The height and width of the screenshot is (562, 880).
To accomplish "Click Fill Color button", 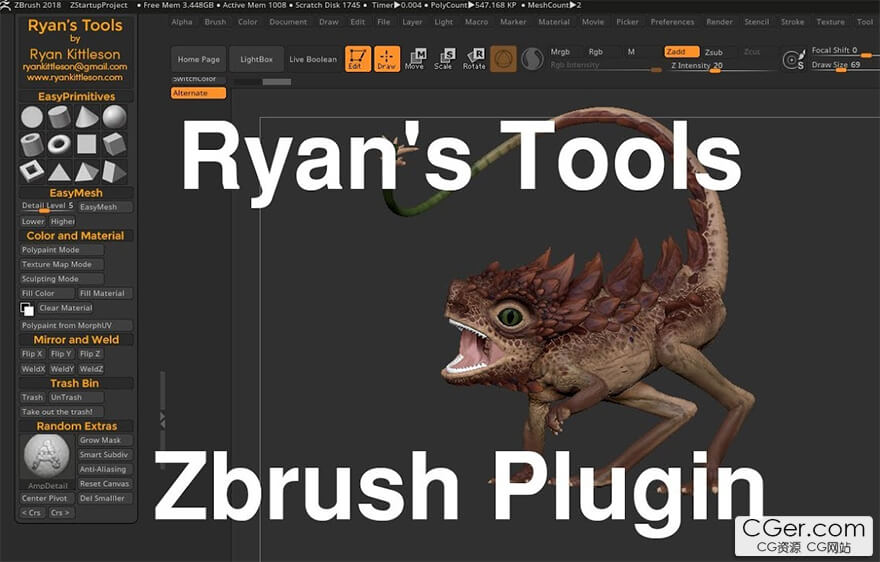I will 47,293.
